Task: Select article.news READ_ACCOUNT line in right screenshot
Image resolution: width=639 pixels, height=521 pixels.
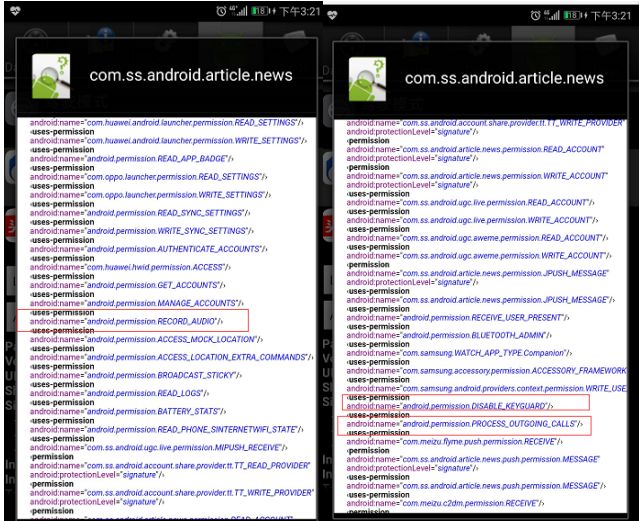Action: pyautogui.click(x=475, y=149)
